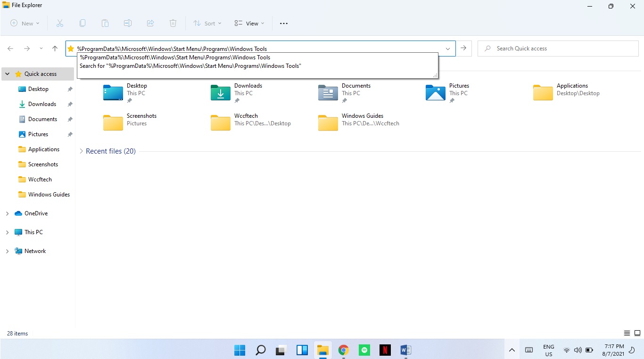The width and height of the screenshot is (644, 359).
Task: Click the Delete icon in the toolbar
Action: (x=173, y=23)
